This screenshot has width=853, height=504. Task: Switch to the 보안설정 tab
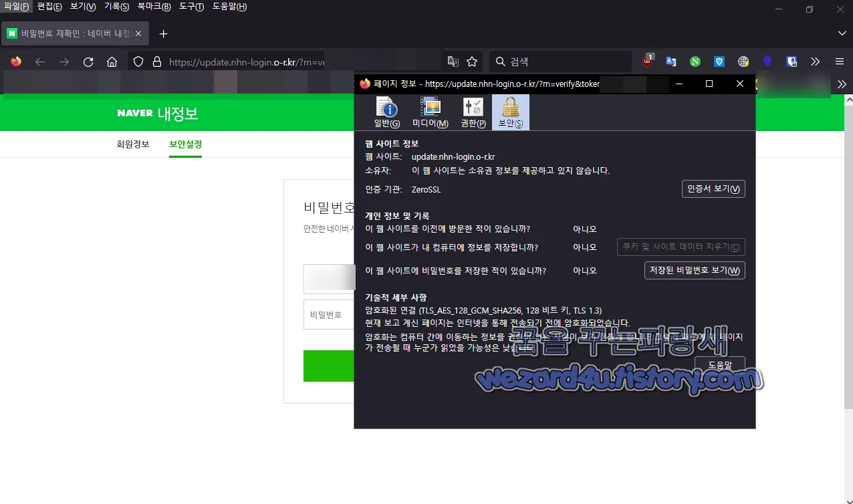[x=186, y=144]
